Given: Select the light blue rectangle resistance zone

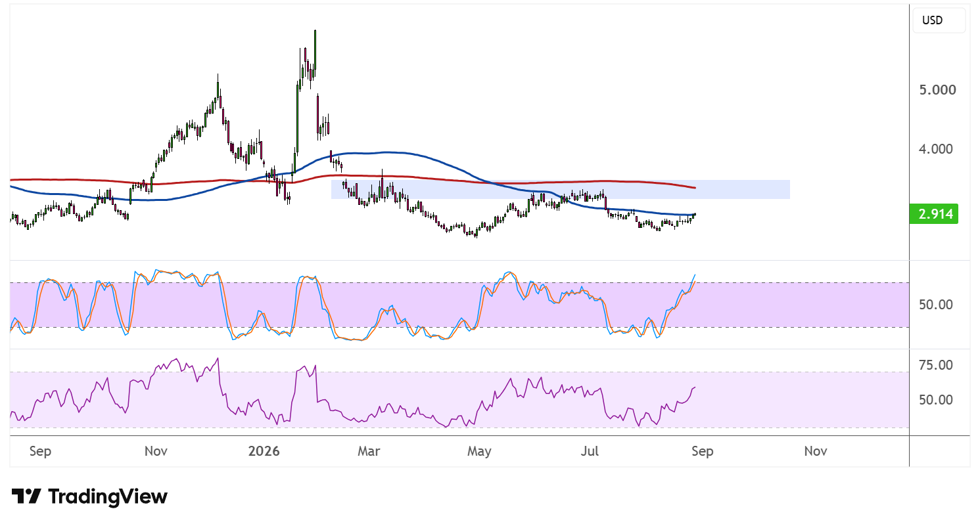Looking at the screenshot, I should point(560,189).
